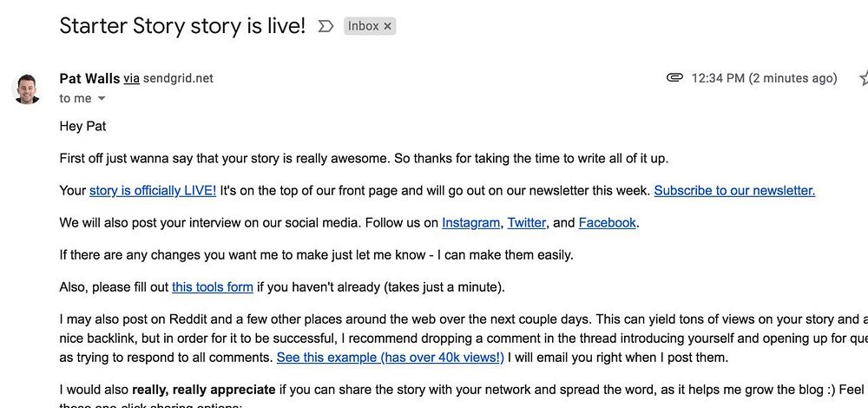Toggle the importance marker beside the subject
868x408 pixels.
pos(325,26)
